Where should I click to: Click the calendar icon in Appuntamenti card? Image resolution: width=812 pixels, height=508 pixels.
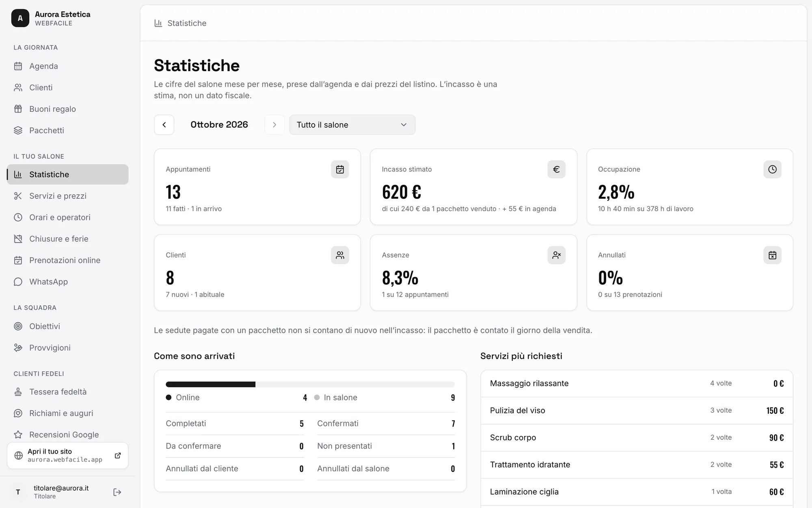click(x=340, y=169)
